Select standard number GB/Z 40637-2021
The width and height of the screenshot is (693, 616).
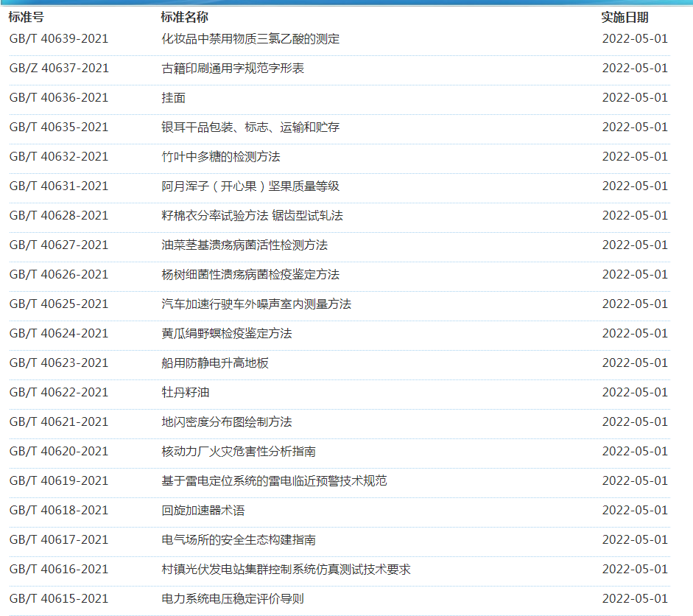point(59,69)
